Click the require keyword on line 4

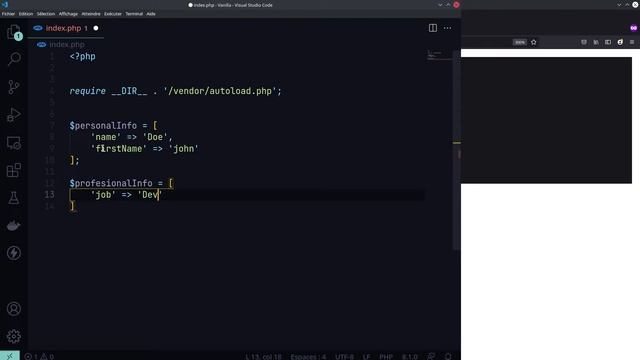[x=87, y=91]
